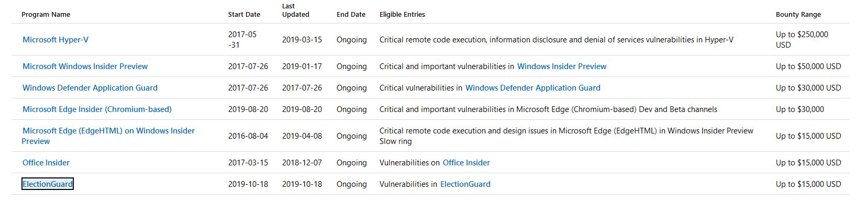Click the 2019-03-15 last updated date cell

(x=302, y=40)
